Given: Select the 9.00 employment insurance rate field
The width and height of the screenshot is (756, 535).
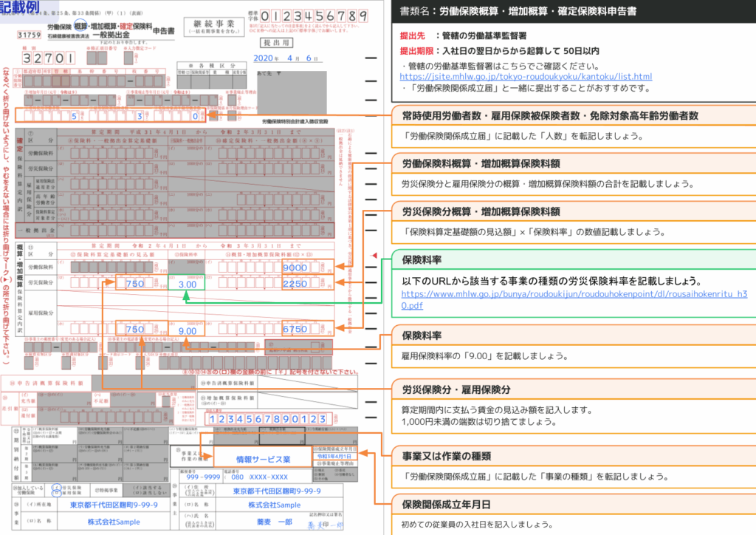Looking at the screenshot, I should 187,330.
